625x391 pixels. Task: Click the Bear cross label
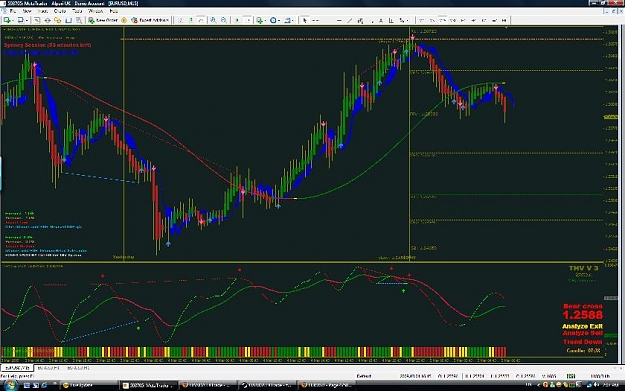coord(583,306)
